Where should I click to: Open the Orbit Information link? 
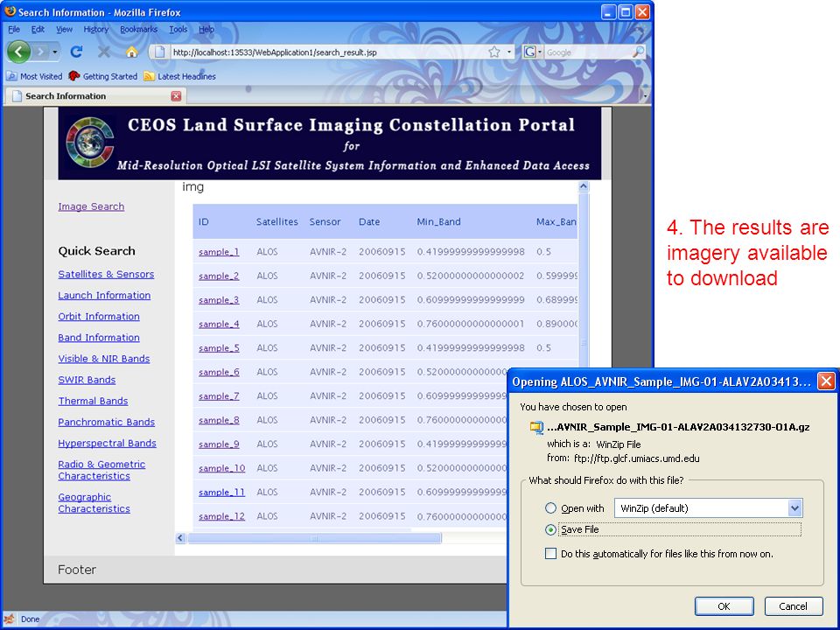click(99, 316)
